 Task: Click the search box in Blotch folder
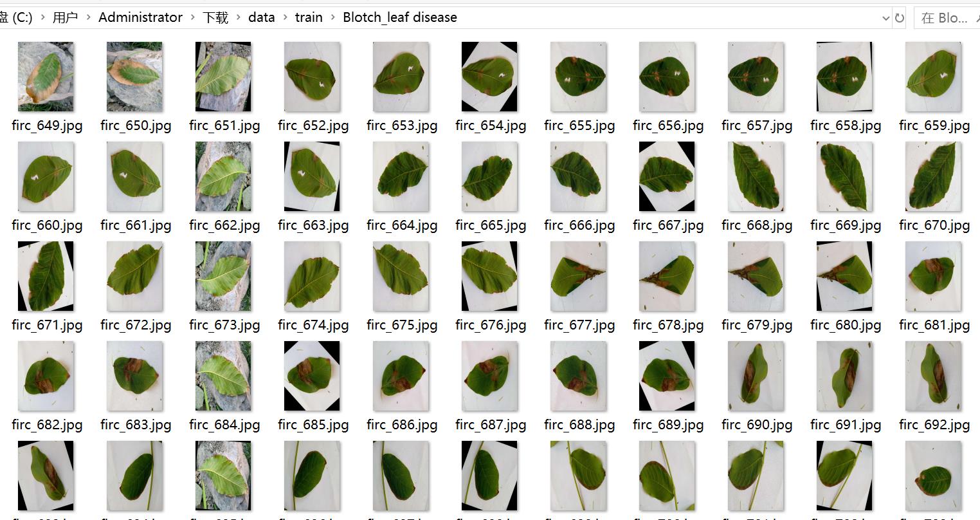947,18
